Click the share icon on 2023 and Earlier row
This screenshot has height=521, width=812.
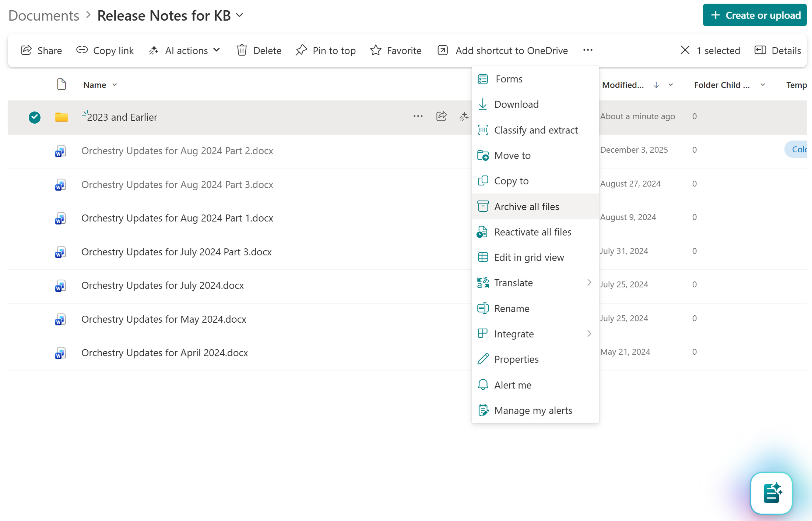click(x=441, y=116)
